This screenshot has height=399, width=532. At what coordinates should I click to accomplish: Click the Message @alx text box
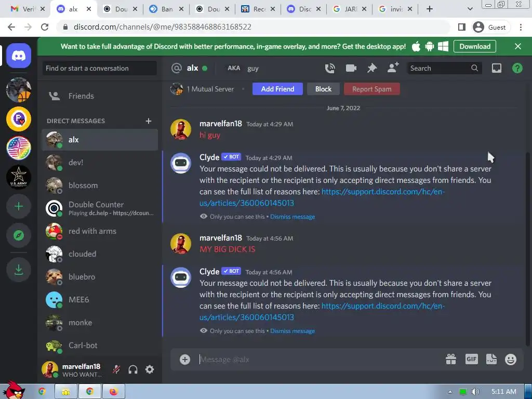[x=319, y=360]
